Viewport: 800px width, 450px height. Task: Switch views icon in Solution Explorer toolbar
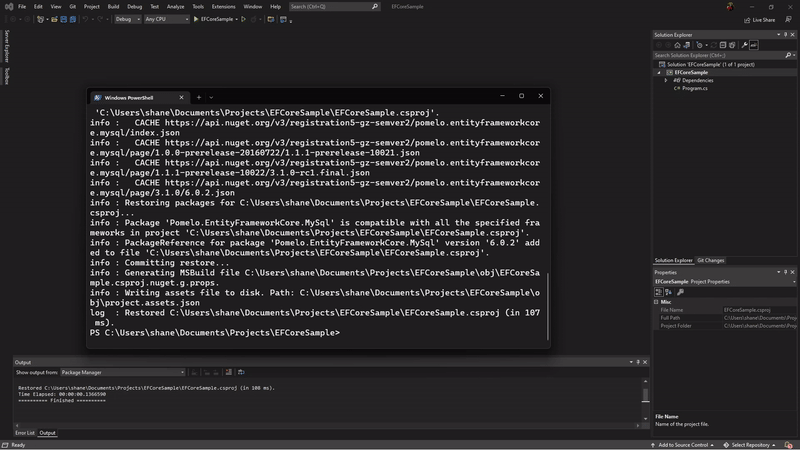[x=687, y=45]
